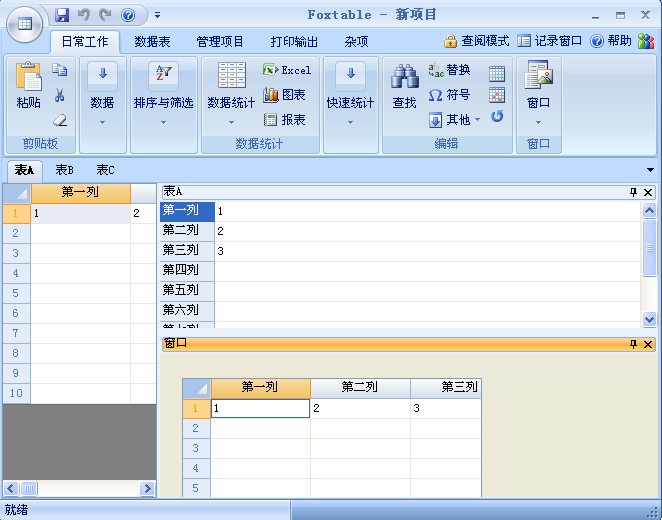The width and height of the screenshot is (662, 520).
Task: Click the Undo arrow in quick access toolbar
Action: tap(84, 15)
